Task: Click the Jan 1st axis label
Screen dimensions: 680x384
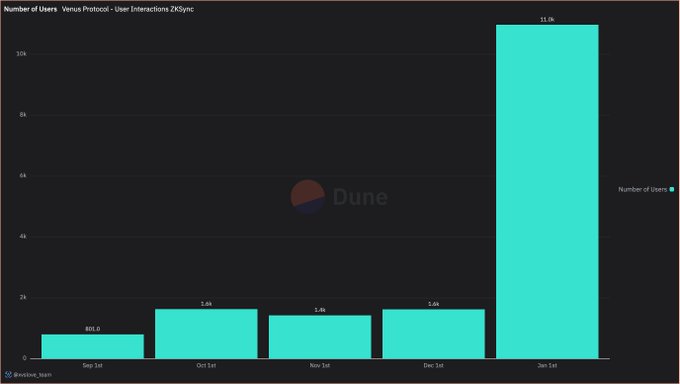Action: click(x=547, y=365)
